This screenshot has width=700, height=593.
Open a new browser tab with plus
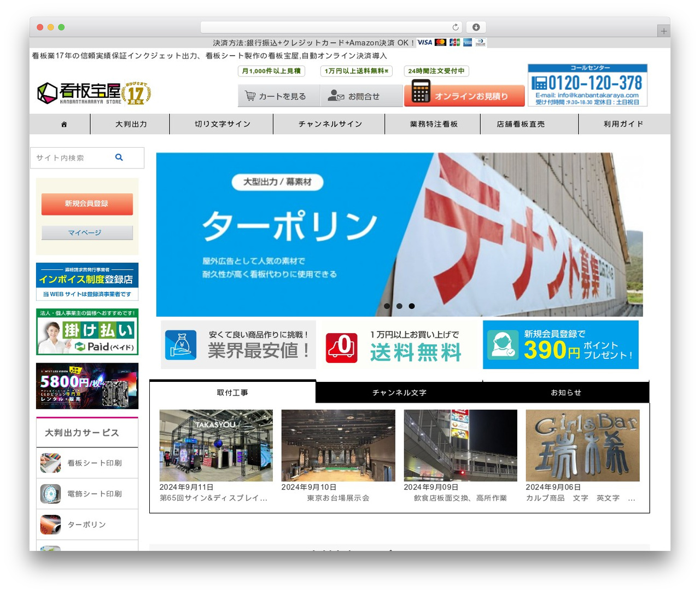[x=664, y=31]
